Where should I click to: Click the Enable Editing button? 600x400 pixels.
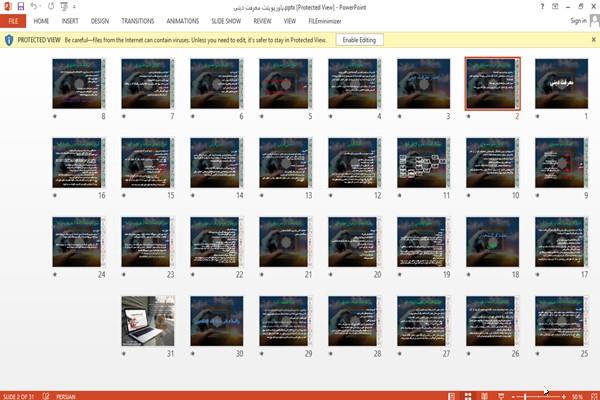[359, 40]
